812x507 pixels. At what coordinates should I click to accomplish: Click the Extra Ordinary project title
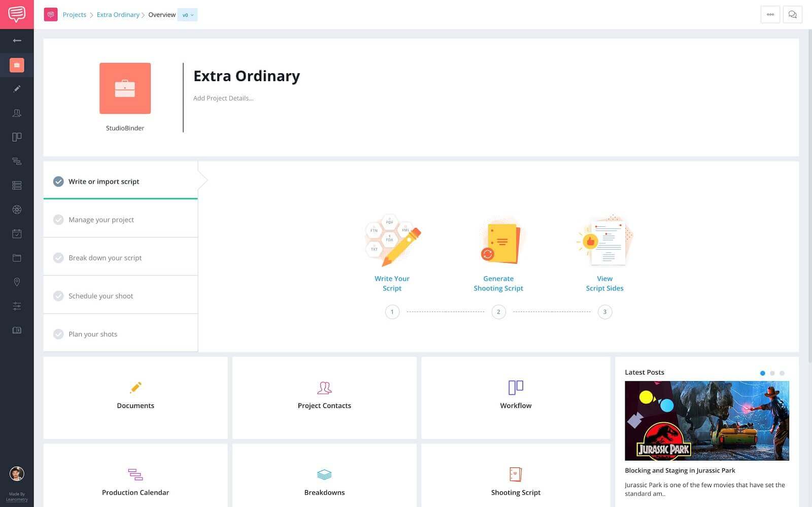(x=247, y=76)
